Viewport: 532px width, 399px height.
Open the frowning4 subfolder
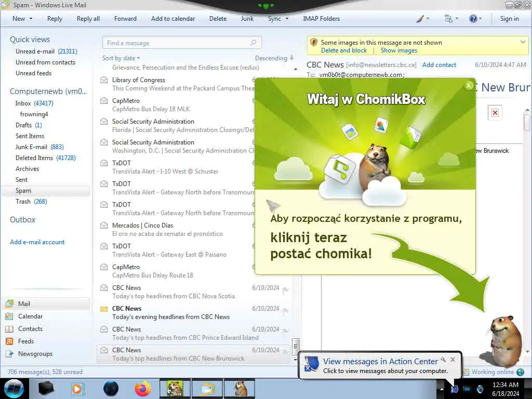[x=34, y=114]
